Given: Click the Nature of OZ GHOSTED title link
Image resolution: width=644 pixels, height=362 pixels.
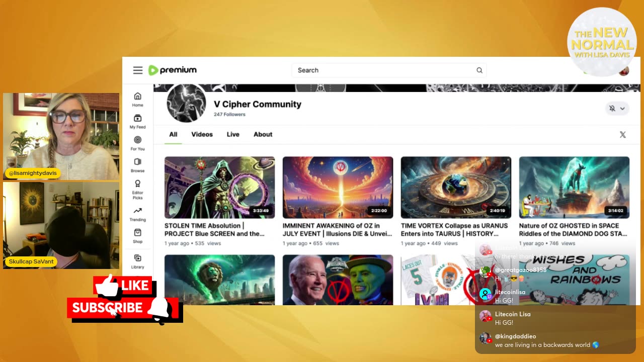Looking at the screenshot, I should [x=573, y=230].
